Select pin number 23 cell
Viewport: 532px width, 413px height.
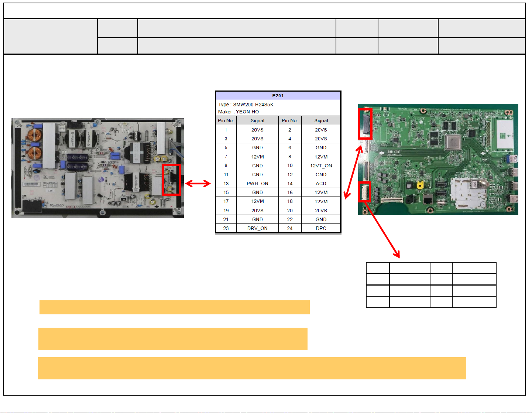coord(226,228)
